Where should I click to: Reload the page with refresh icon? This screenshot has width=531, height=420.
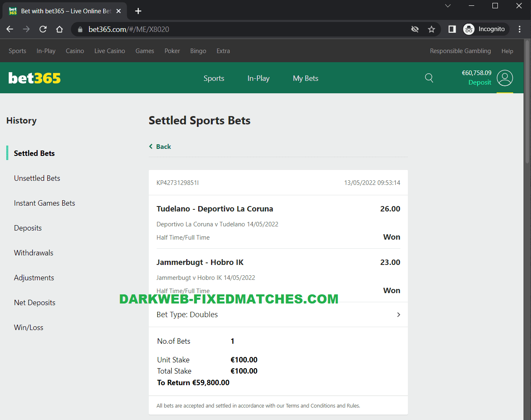pyautogui.click(x=43, y=29)
